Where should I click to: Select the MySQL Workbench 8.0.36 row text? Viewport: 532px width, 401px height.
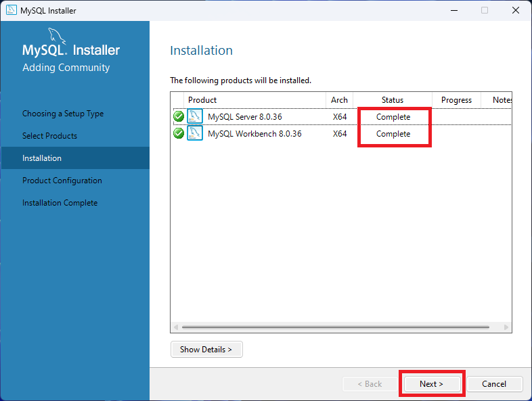(254, 133)
